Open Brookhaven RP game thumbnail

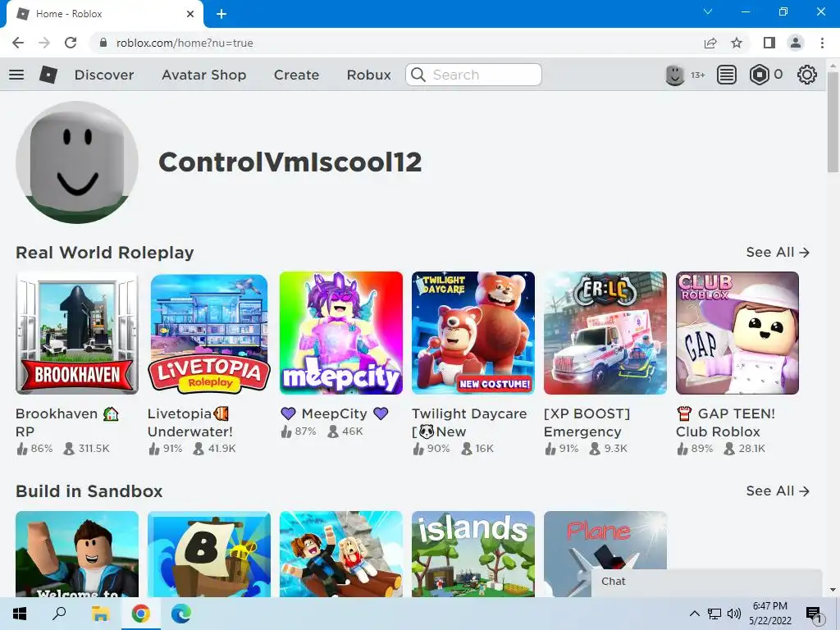pos(77,333)
